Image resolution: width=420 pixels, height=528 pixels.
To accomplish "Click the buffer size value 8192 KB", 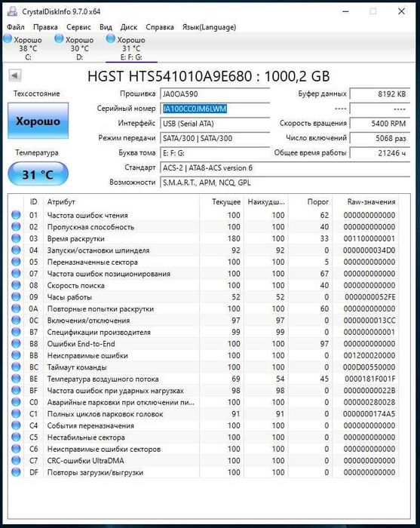I will [x=380, y=94].
